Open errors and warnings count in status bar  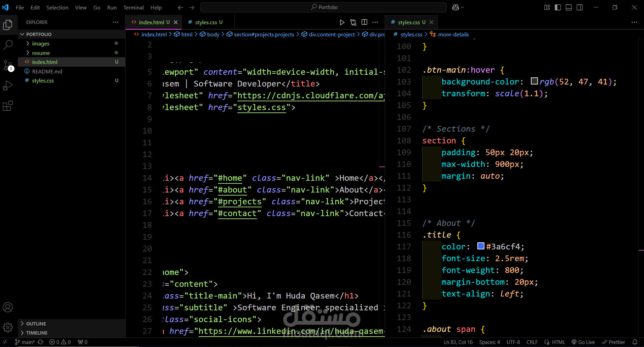point(60,342)
